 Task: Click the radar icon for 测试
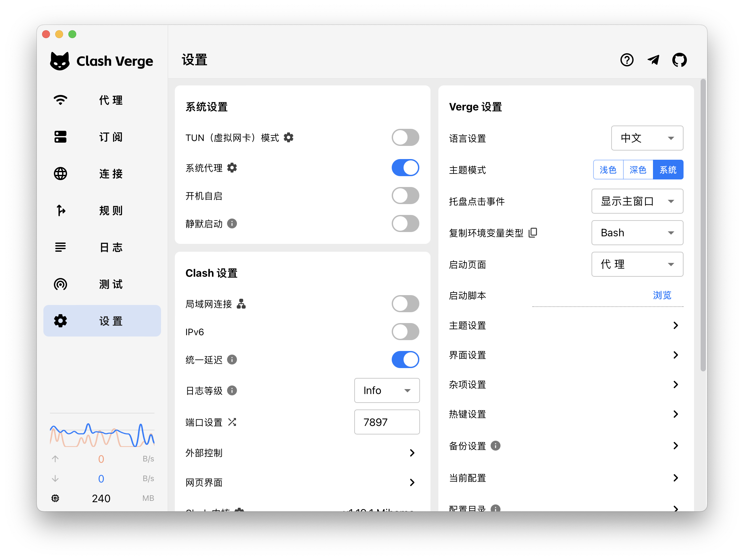[x=60, y=284]
